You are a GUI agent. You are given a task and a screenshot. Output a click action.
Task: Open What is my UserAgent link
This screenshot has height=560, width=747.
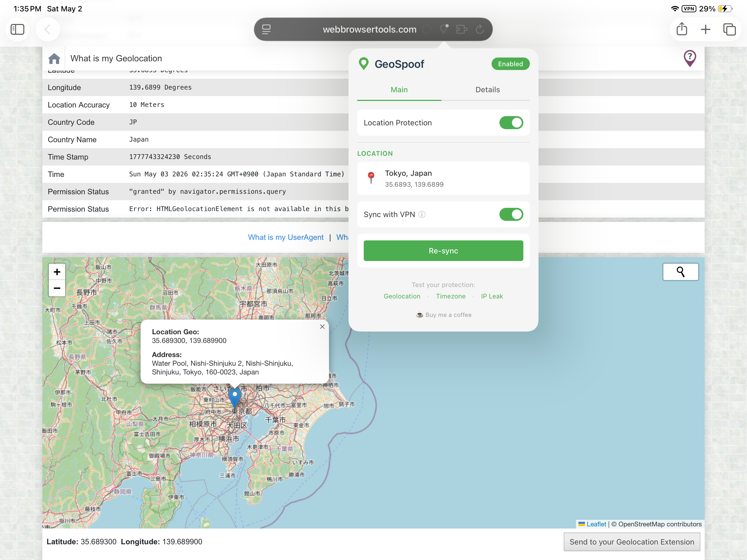pyautogui.click(x=286, y=237)
